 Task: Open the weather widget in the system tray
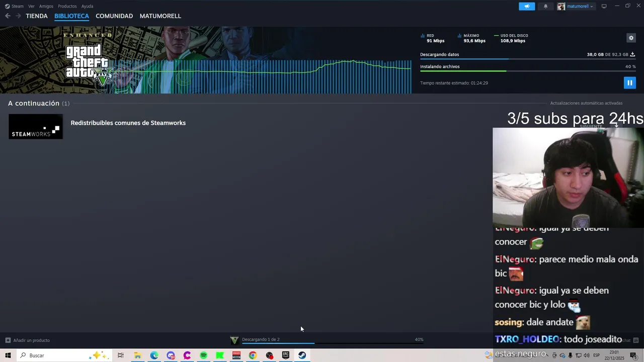[489, 355]
